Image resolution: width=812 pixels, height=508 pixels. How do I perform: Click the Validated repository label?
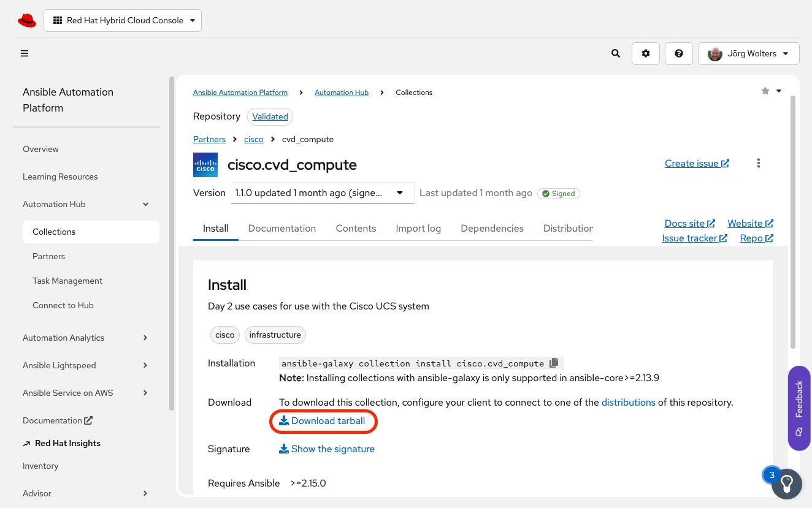(x=270, y=116)
